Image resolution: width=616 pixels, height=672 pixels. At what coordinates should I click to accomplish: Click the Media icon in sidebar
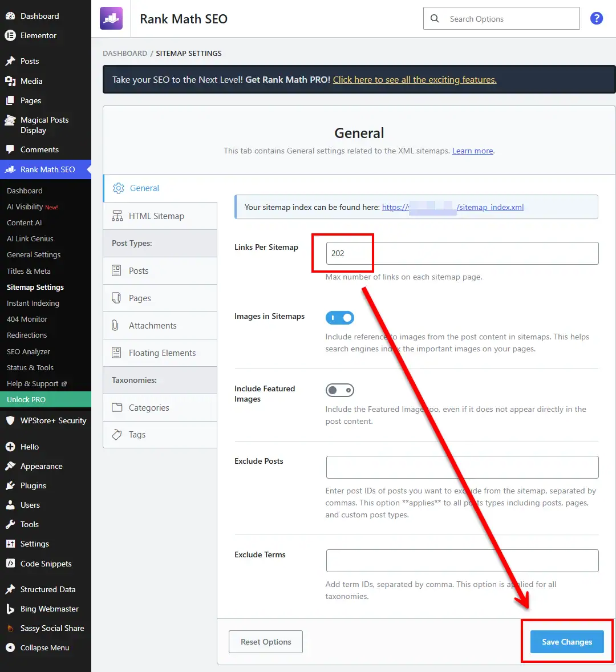pos(10,81)
